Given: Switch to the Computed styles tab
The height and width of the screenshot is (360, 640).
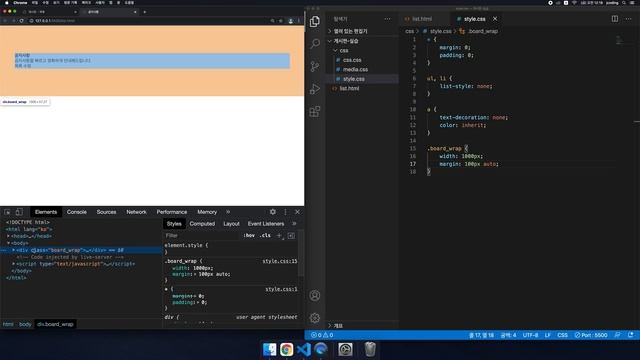Looking at the screenshot, I should pos(202,224).
